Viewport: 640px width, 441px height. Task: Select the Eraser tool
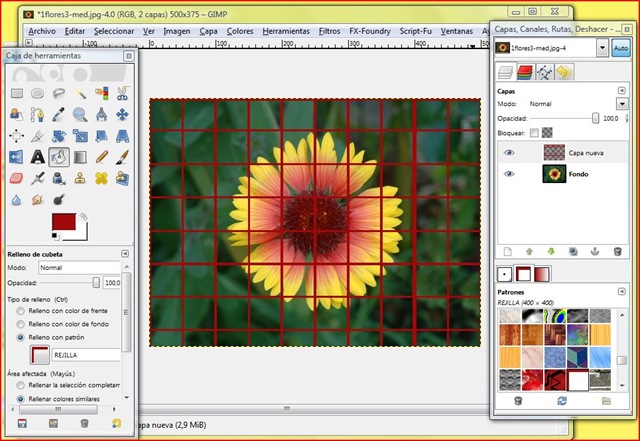pos(16,178)
